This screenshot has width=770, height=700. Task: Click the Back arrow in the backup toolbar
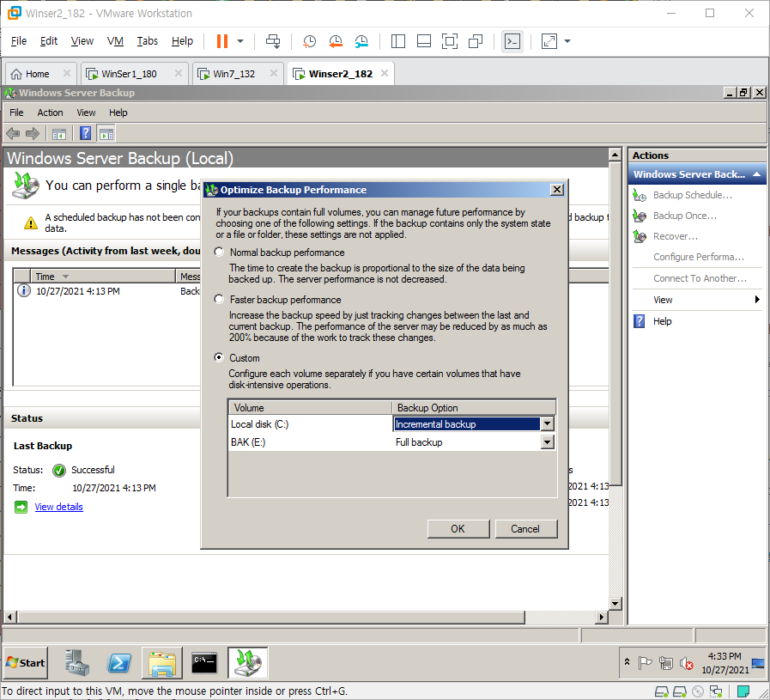tap(13, 133)
